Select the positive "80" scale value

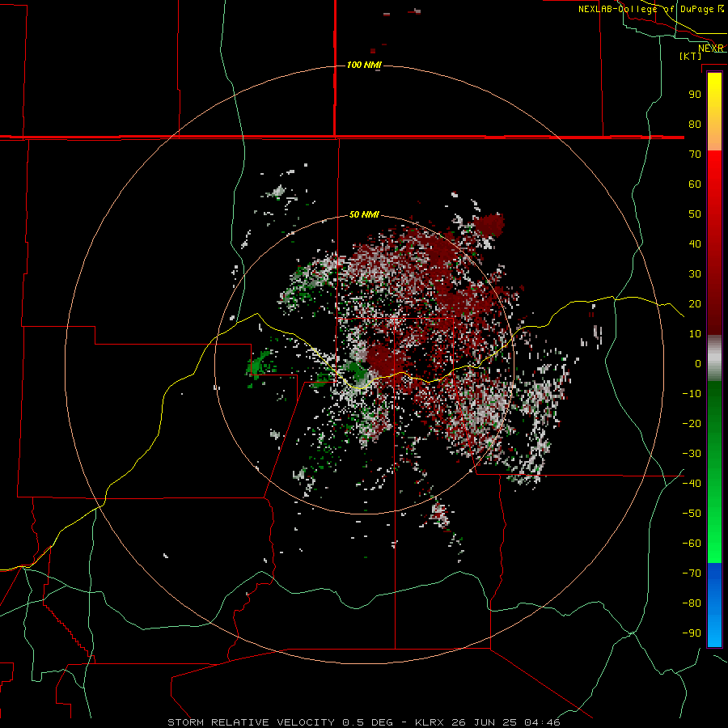click(x=695, y=124)
